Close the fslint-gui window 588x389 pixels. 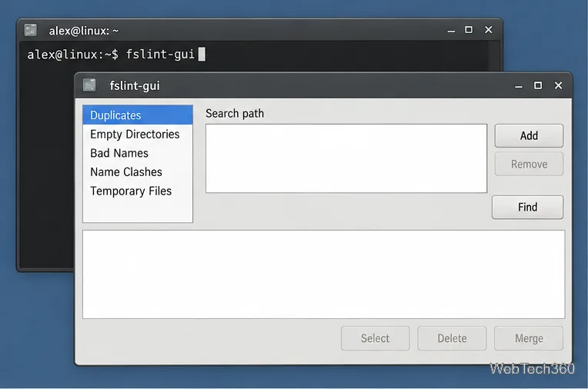click(559, 85)
